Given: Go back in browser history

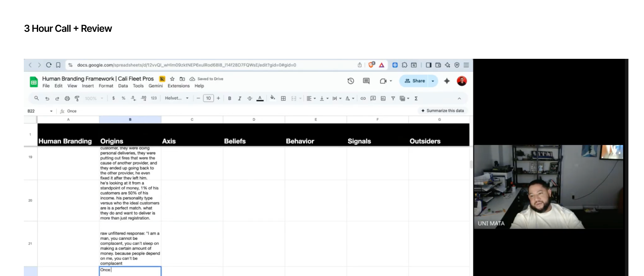Looking at the screenshot, I should pos(30,65).
